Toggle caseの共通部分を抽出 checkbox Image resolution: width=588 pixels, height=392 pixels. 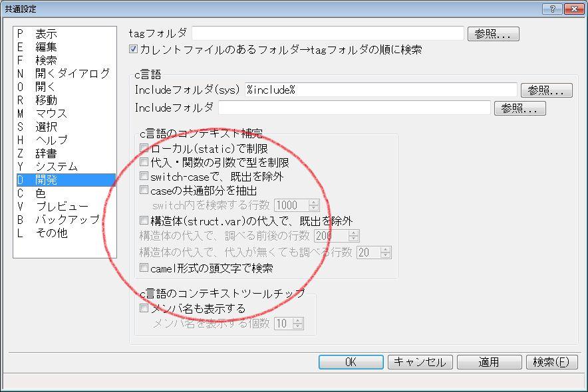coord(144,191)
